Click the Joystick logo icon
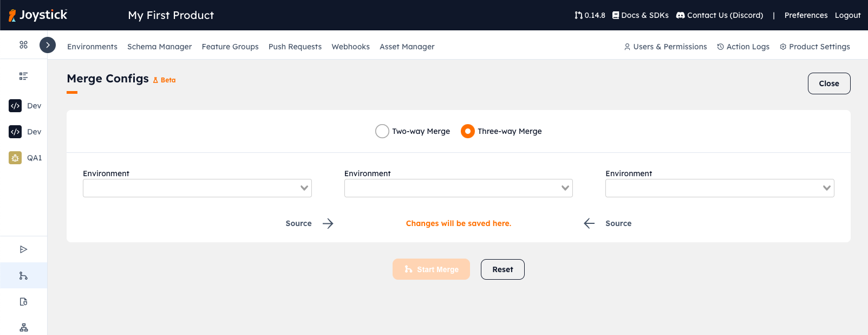 tap(12, 16)
